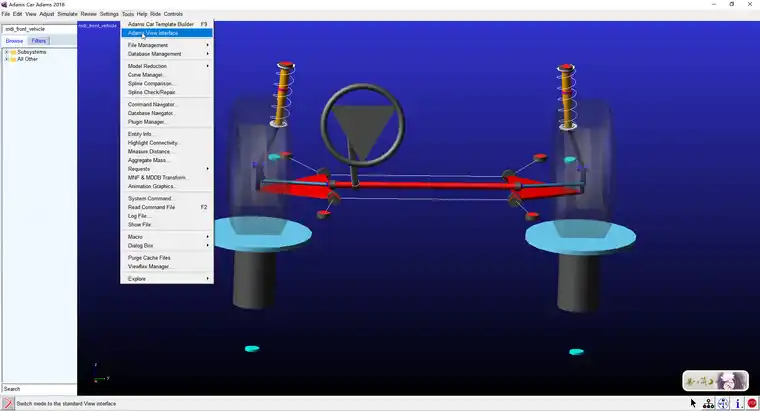Screen dimensions: 760x411
Task: Open Model Reduction submenu
Action: click(167, 66)
